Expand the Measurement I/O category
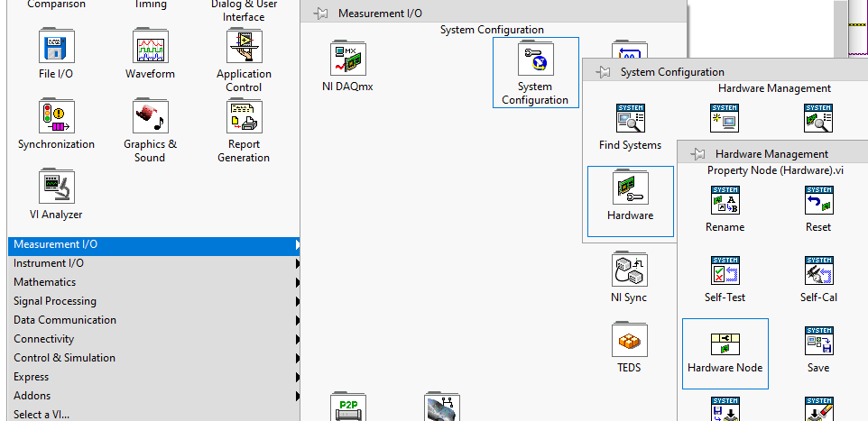This screenshot has width=868, height=421. 154,244
